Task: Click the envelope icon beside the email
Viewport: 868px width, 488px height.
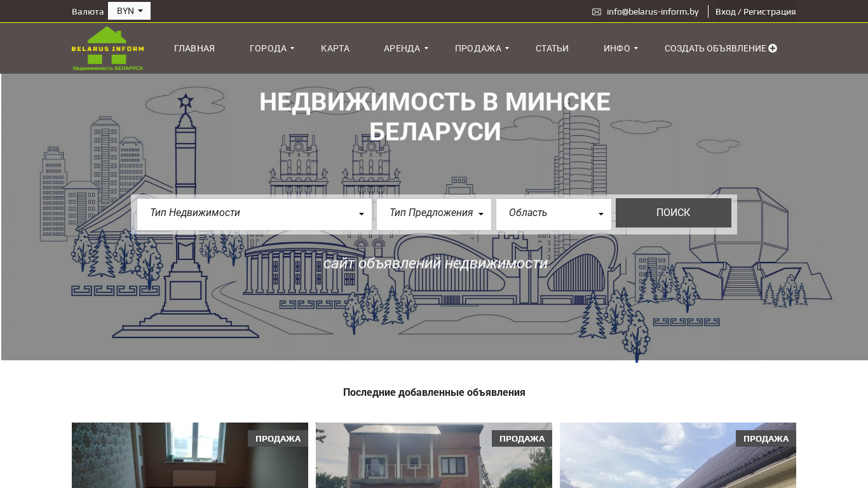Action: tap(597, 11)
